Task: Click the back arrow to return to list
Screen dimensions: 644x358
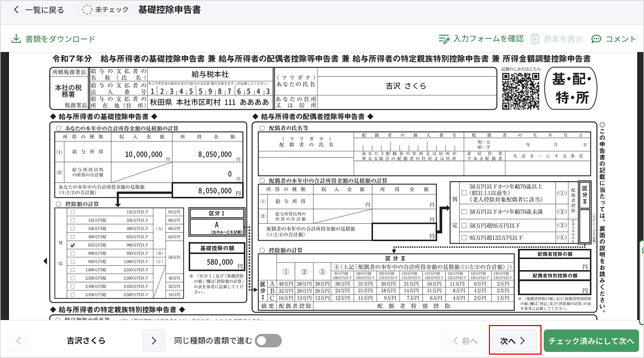Action: point(16,10)
